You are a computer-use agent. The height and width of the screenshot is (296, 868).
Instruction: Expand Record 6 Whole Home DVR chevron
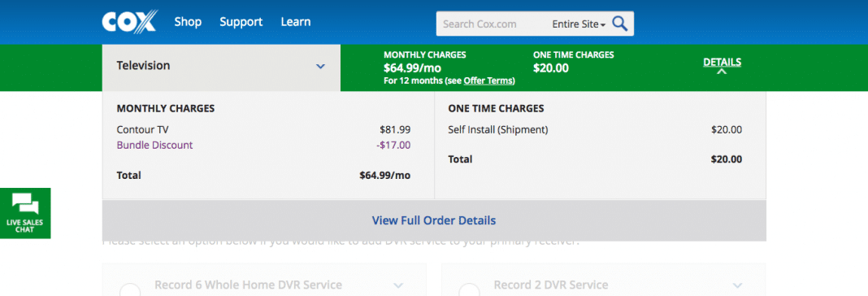point(398,285)
